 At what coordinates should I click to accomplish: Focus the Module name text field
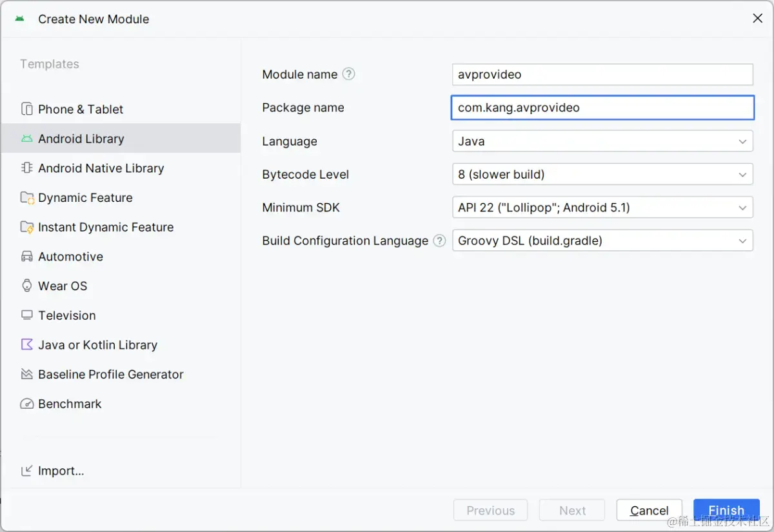(602, 74)
